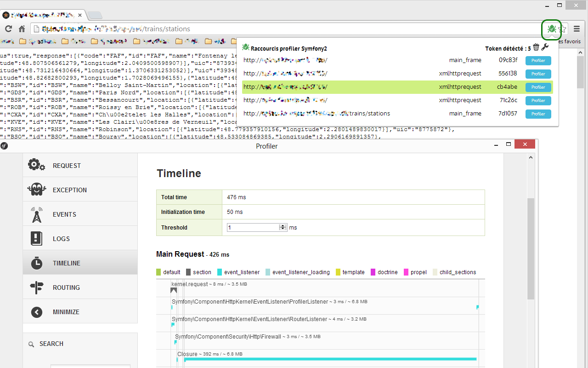Open the Chrome menu

(577, 28)
